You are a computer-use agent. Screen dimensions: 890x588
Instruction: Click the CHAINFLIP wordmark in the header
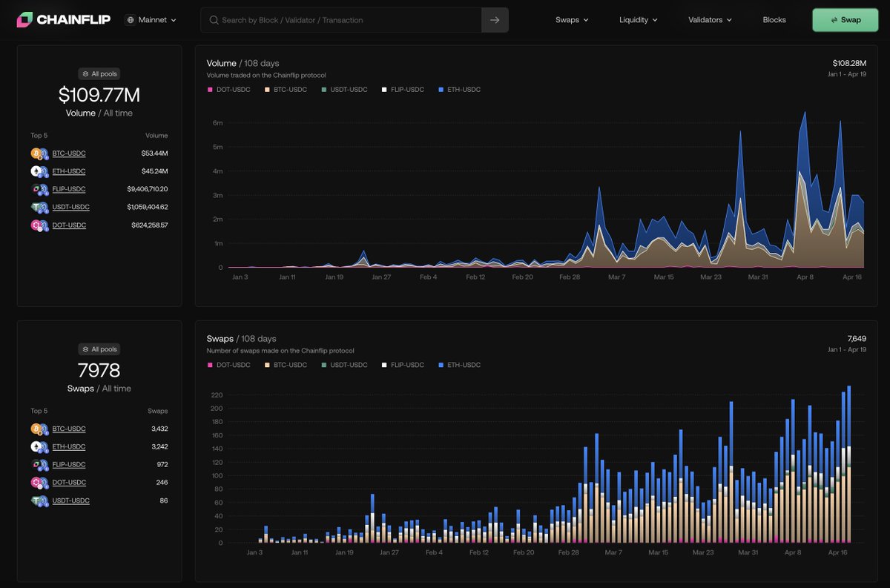point(73,20)
